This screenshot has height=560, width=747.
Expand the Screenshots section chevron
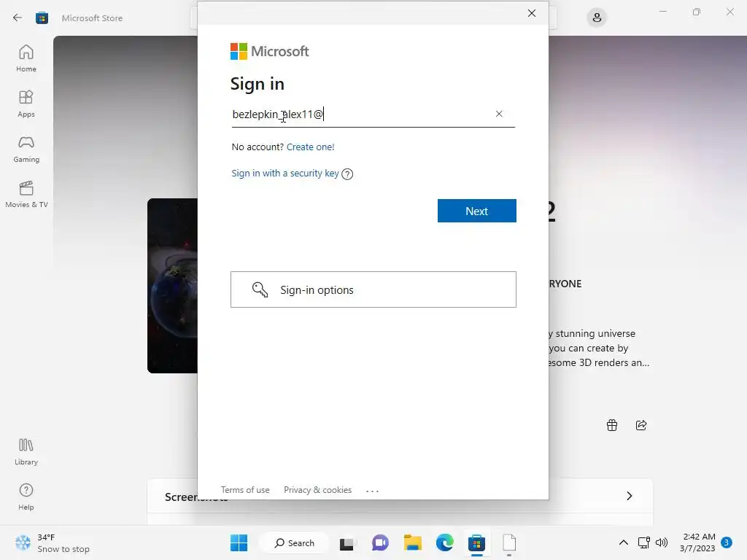(x=630, y=496)
